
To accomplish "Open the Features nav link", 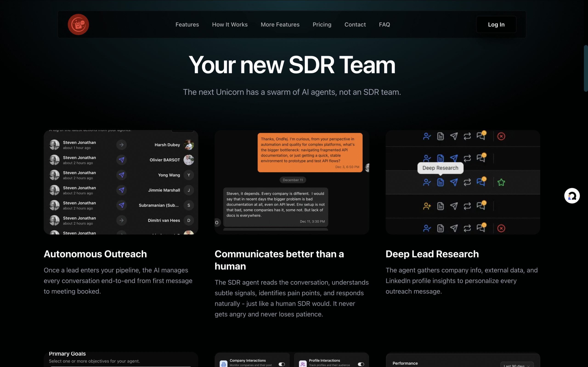I will pos(187,25).
